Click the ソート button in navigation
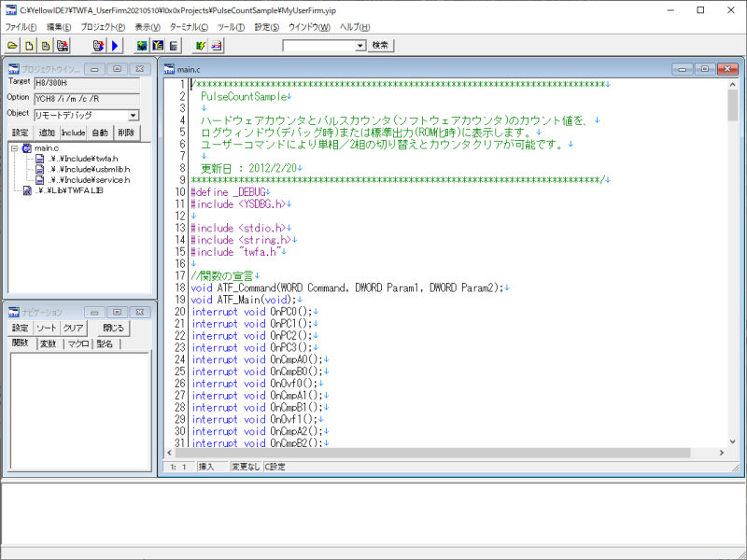The image size is (747, 560). pos(47,329)
